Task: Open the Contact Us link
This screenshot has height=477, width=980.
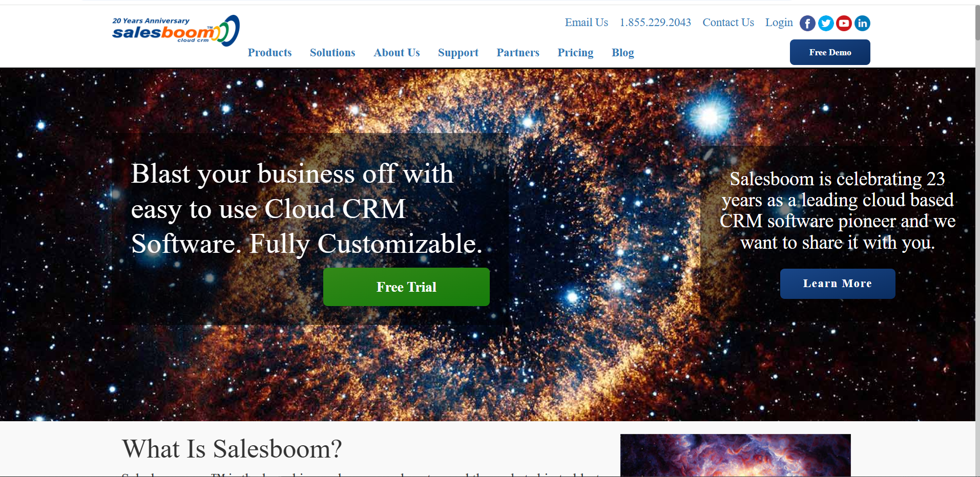Action: 728,23
